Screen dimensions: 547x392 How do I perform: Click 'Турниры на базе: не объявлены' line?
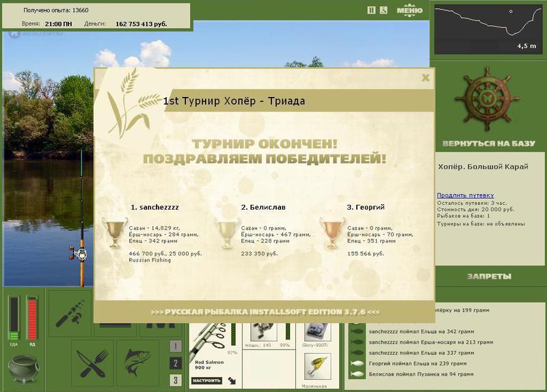(x=481, y=224)
